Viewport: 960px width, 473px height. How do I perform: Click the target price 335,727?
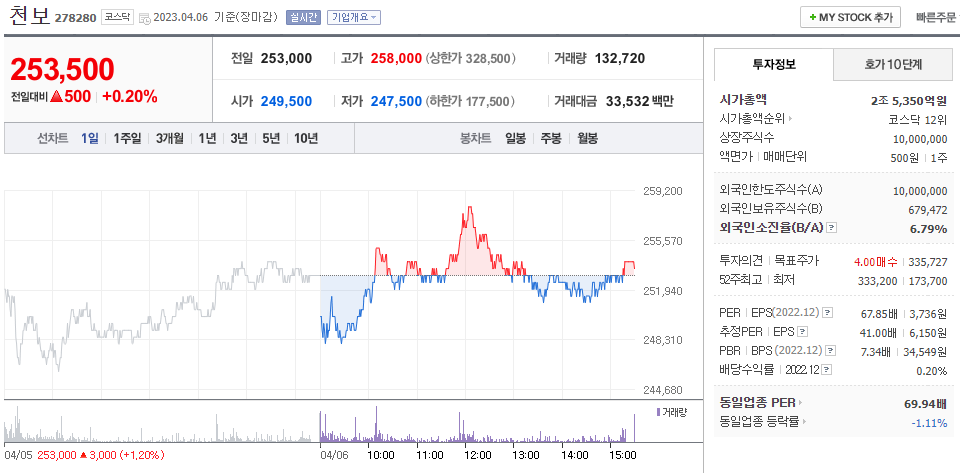coord(928,262)
